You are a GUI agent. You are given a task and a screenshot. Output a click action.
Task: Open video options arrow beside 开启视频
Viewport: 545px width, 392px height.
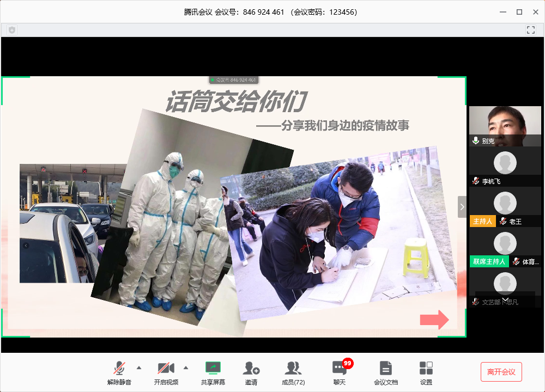click(x=185, y=367)
